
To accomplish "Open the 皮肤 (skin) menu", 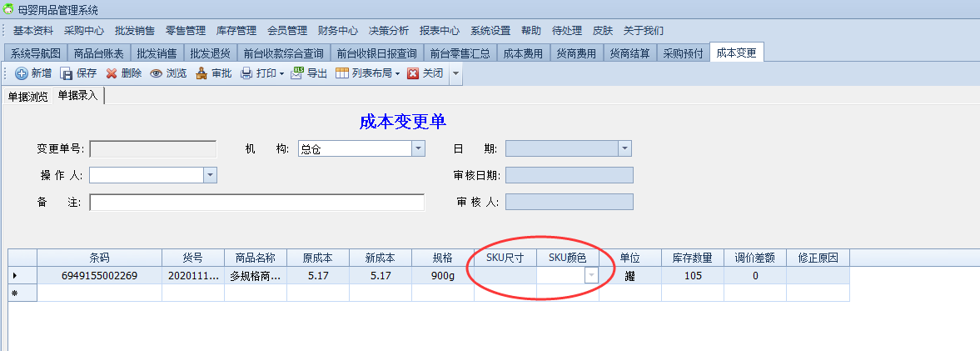I will tap(603, 30).
